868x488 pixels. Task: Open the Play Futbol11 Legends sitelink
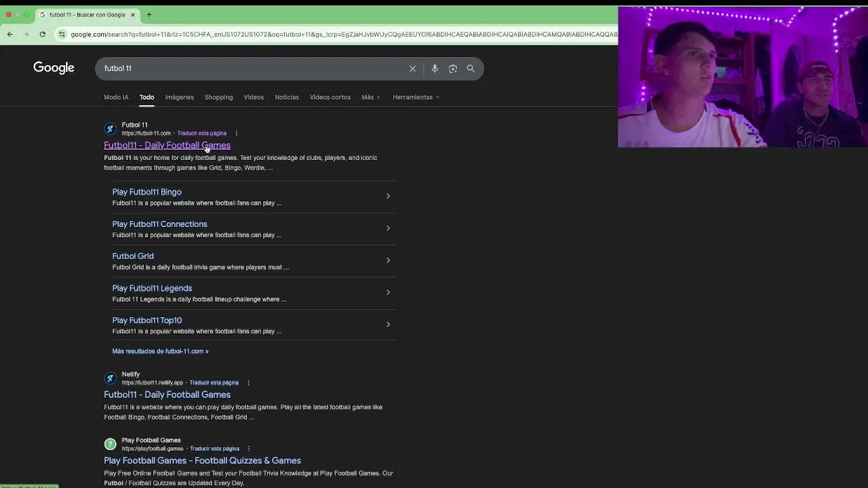(152, 288)
